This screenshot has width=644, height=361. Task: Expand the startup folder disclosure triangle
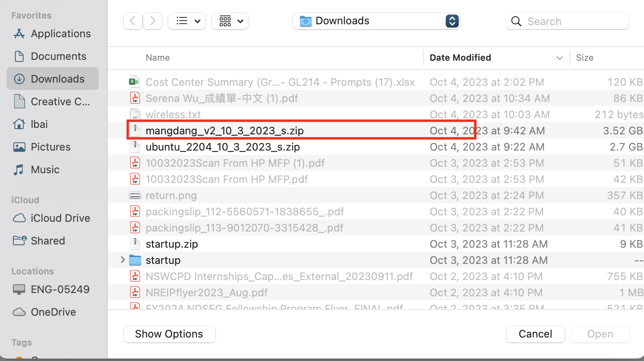123,260
